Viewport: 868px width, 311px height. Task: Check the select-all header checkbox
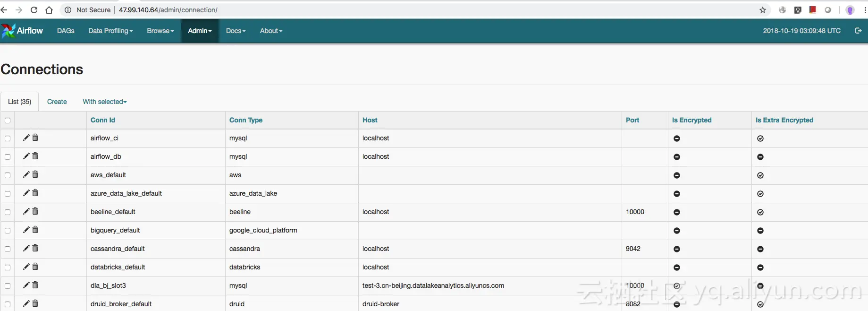8,121
